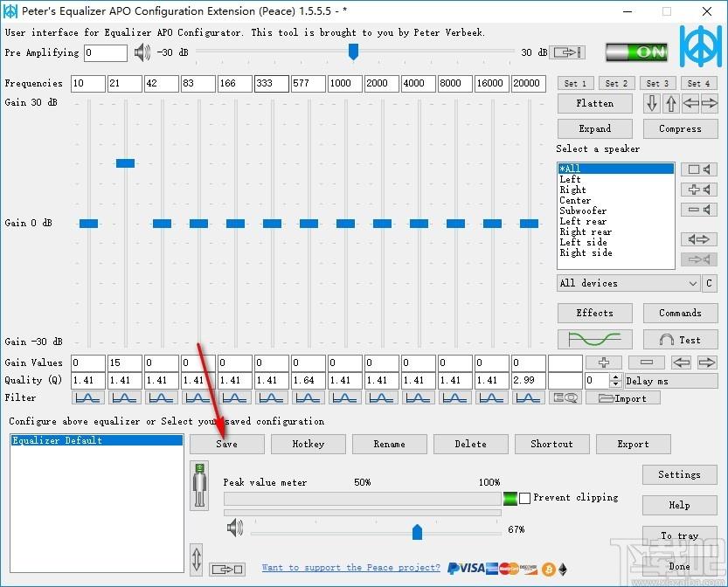Open the Effects panel

click(x=595, y=313)
